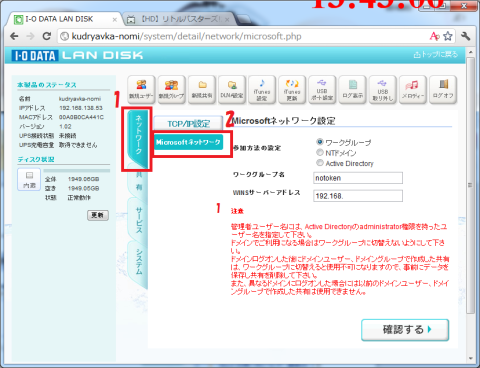This screenshot has height=368, width=480.
Task: Click the device name kudryavka-nomi in status panel
Action: point(80,99)
